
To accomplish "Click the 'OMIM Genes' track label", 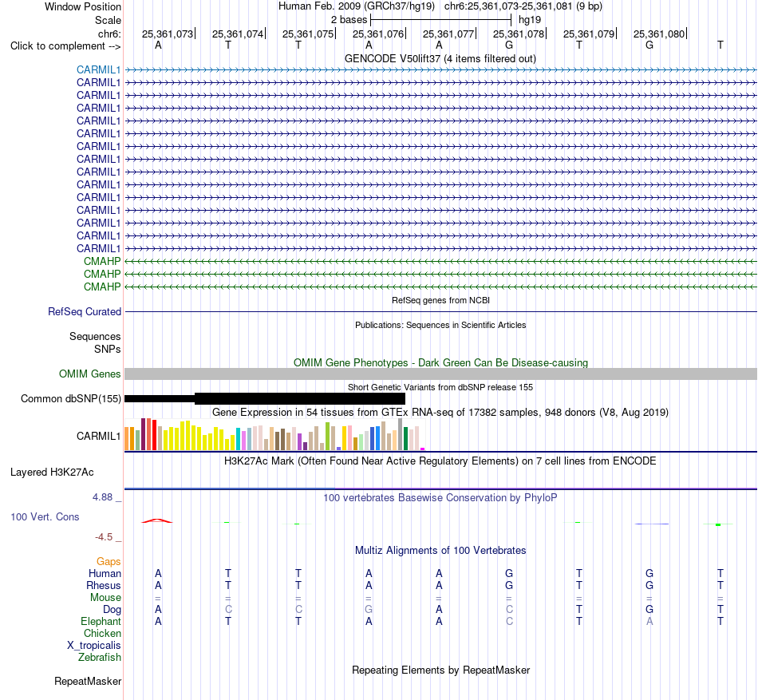I will (x=90, y=374).
